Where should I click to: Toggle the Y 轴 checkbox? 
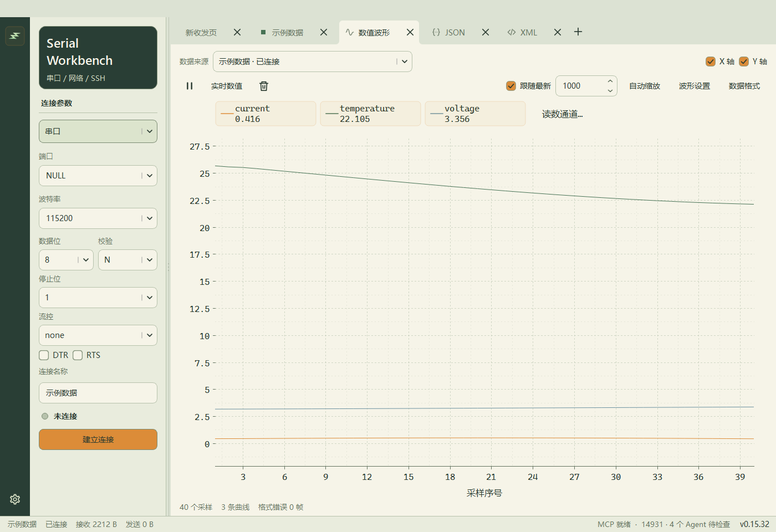tap(744, 62)
